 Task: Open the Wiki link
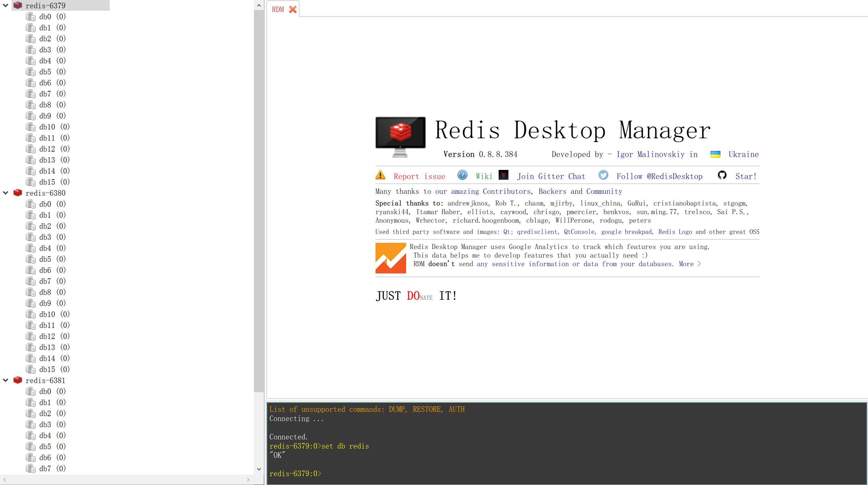[x=484, y=176]
